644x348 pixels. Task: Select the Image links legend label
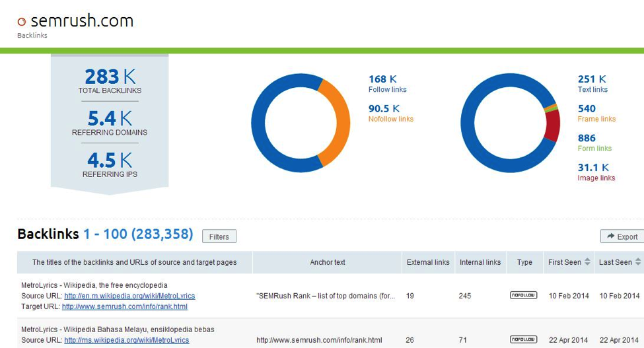click(x=596, y=178)
